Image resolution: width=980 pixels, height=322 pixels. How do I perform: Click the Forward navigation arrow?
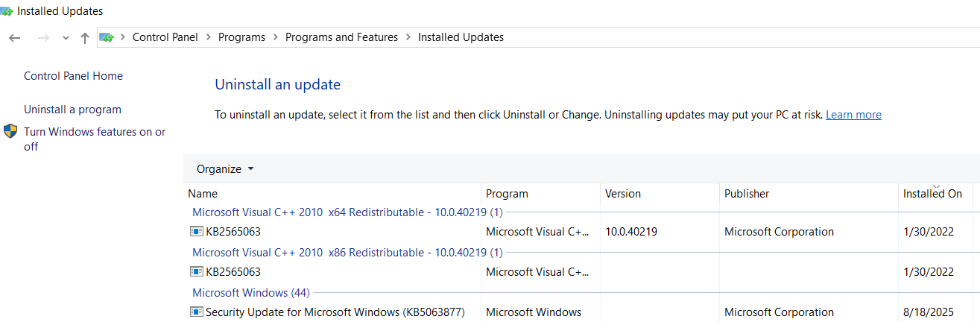click(42, 38)
